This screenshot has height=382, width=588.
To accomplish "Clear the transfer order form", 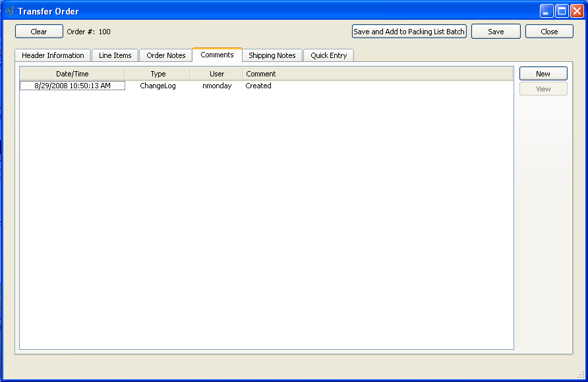I will [39, 32].
